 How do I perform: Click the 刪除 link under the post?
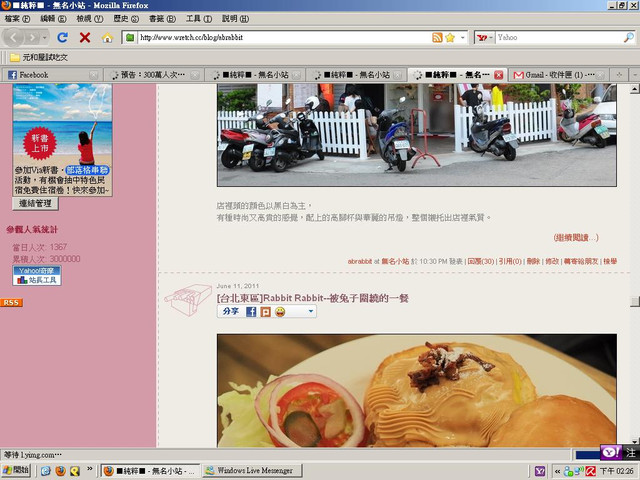coord(533,261)
